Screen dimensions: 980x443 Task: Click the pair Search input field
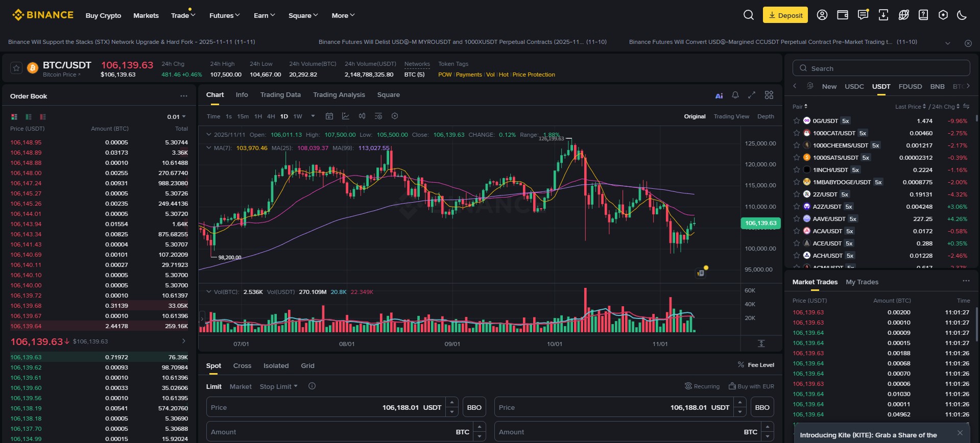point(881,68)
